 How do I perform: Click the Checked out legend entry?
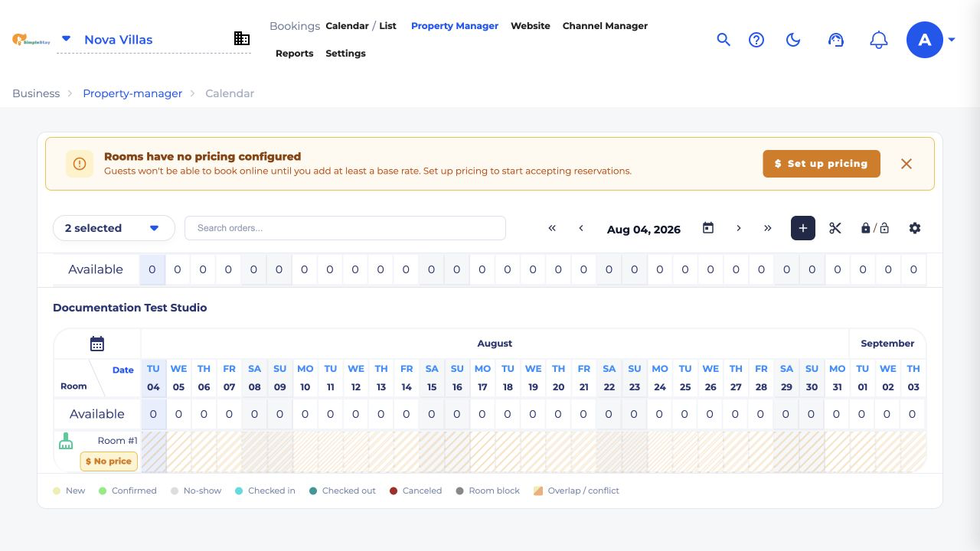coord(342,491)
